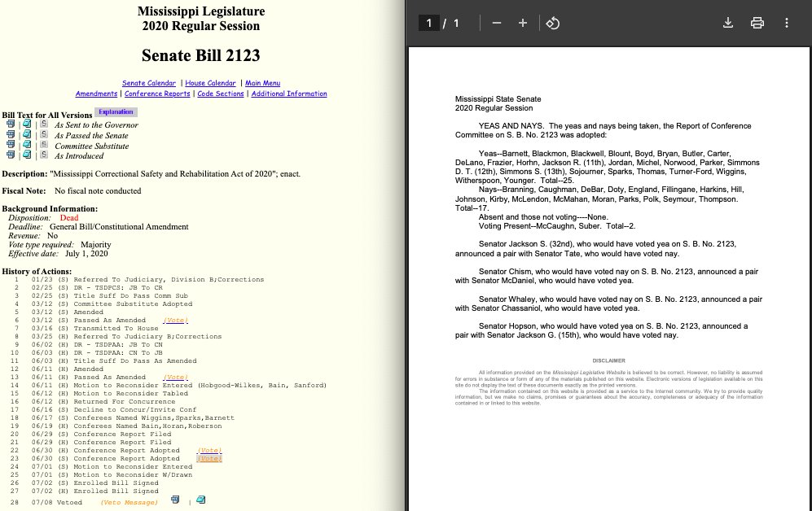Viewport: 812px width, 511px height.
Task: Click the red 'Dead' disposition text
Action: (69, 218)
